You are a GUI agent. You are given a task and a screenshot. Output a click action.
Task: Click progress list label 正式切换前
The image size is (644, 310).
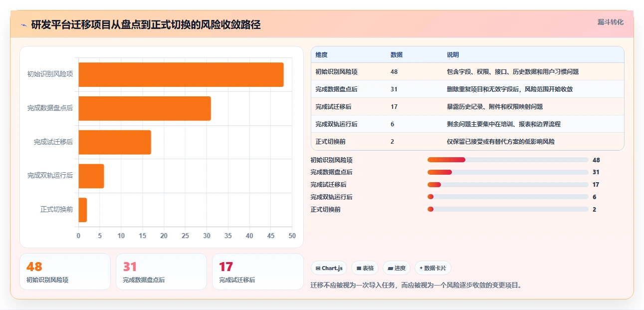pyautogui.click(x=326, y=210)
